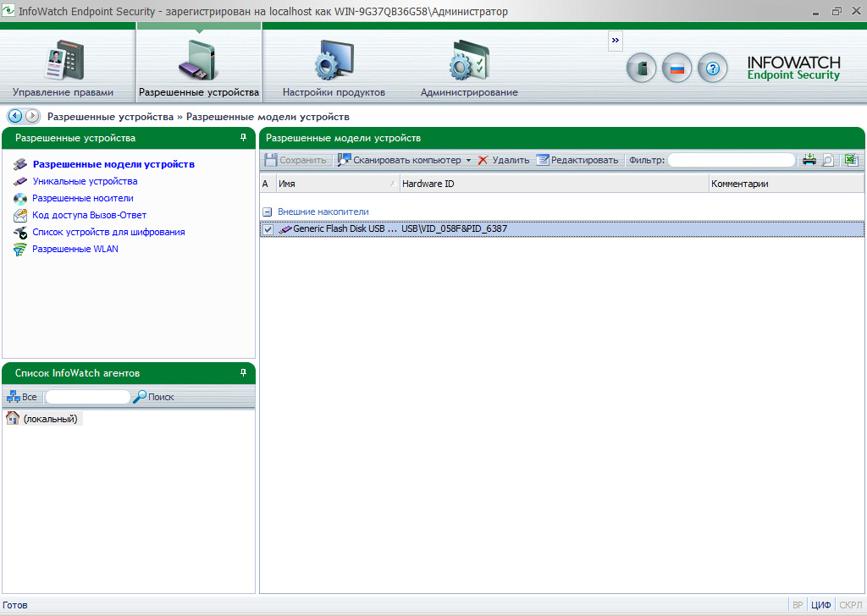Expand the ribbon overflow double-arrow button
Viewport: 867px width, 616px height.
(x=615, y=41)
